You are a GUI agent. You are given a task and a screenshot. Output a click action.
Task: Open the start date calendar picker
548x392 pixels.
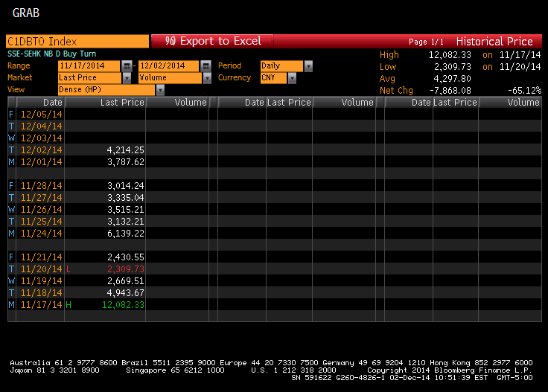[127, 65]
